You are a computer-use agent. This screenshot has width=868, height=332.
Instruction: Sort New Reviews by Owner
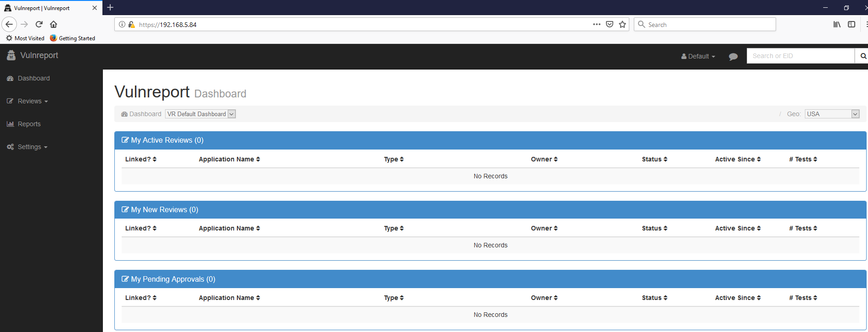(544, 228)
